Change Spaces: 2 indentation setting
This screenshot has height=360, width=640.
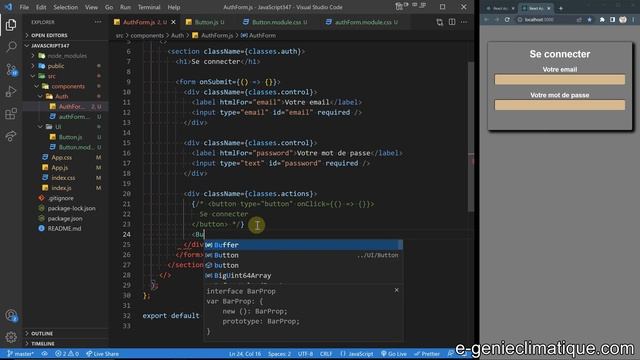280,354
